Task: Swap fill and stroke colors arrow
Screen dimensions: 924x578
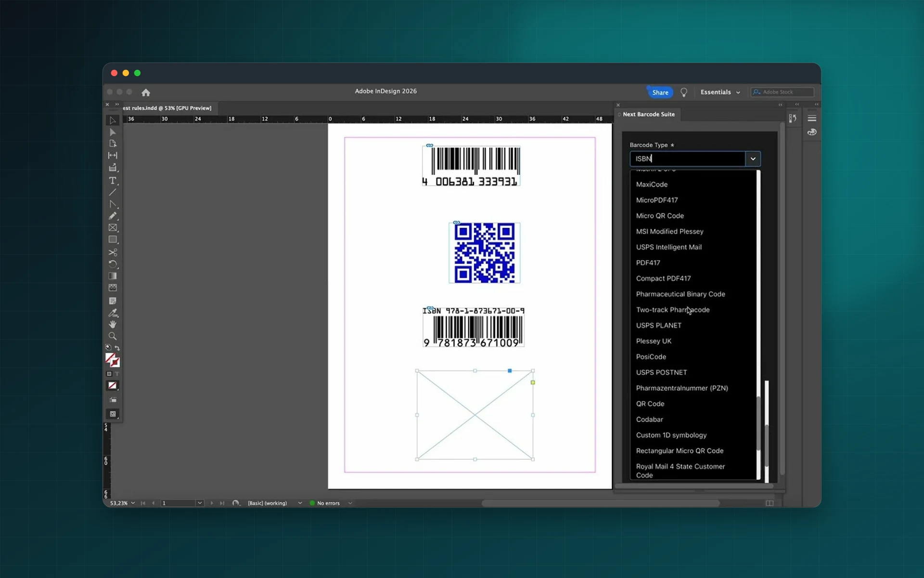Action: (x=117, y=348)
